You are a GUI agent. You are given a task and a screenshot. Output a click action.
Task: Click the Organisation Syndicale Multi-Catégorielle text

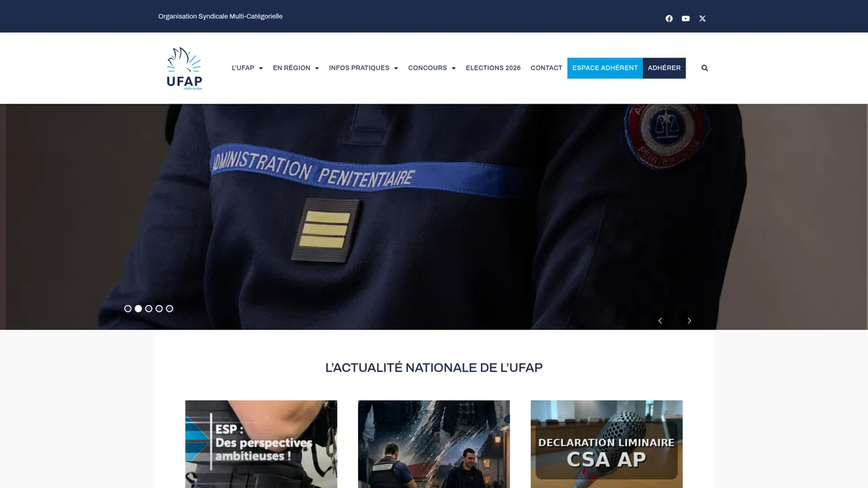tap(220, 16)
